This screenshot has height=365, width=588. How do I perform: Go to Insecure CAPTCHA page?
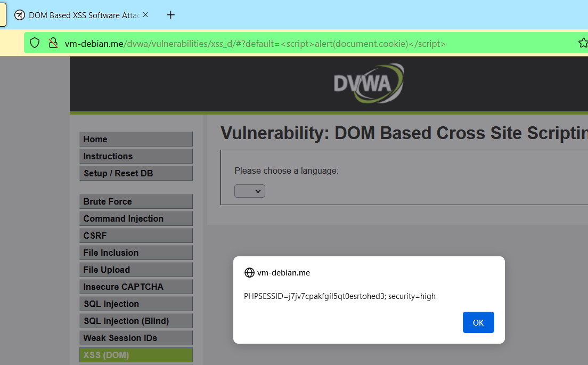tap(136, 287)
